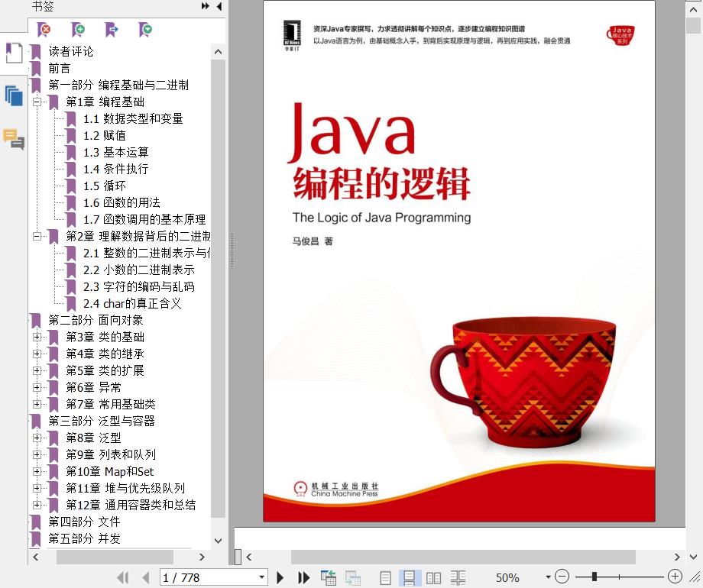Open the Bookmarks panel sidebar icon
Screen dimensions: 703x588
[14, 53]
